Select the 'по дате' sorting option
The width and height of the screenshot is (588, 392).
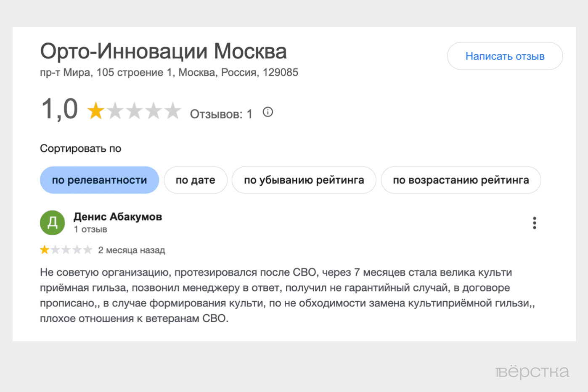(196, 180)
